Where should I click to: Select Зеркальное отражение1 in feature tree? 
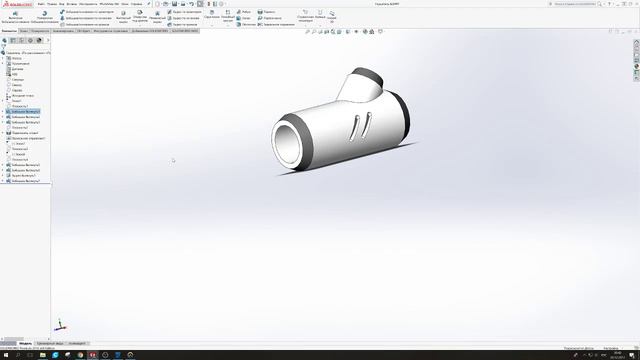pyautogui.click(x=26, y=138)
